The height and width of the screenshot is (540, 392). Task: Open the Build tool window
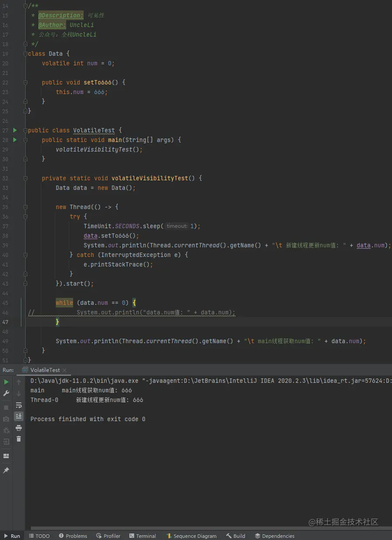coord(236,536)
